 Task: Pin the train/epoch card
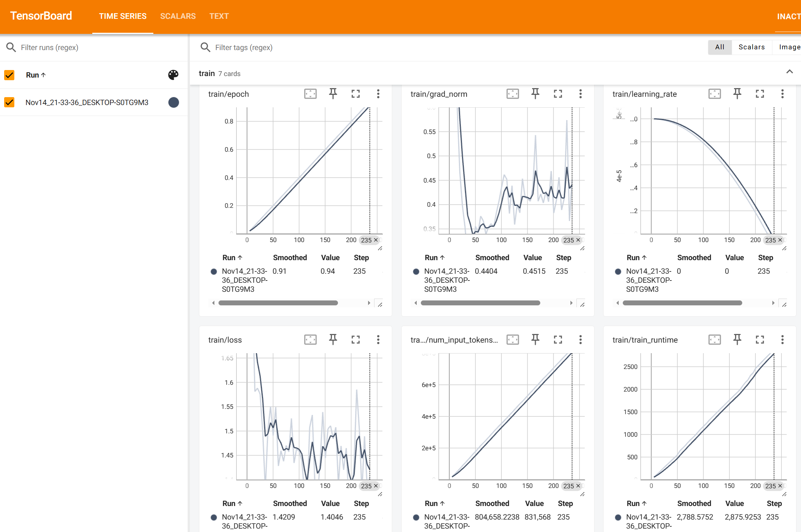click(x=333, y=94)
